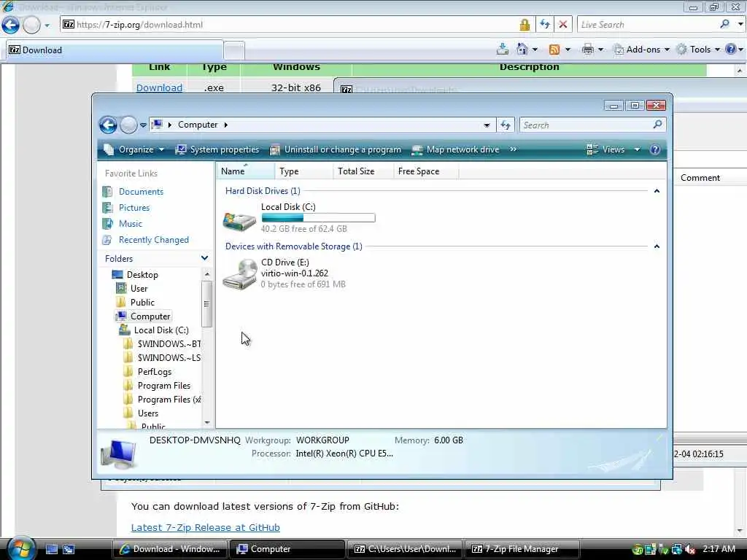Image resolution: width=747 pixels, height=560 pixels.
Task: Select Local Disk (C:) in folder tree
Action: (160, 330)
